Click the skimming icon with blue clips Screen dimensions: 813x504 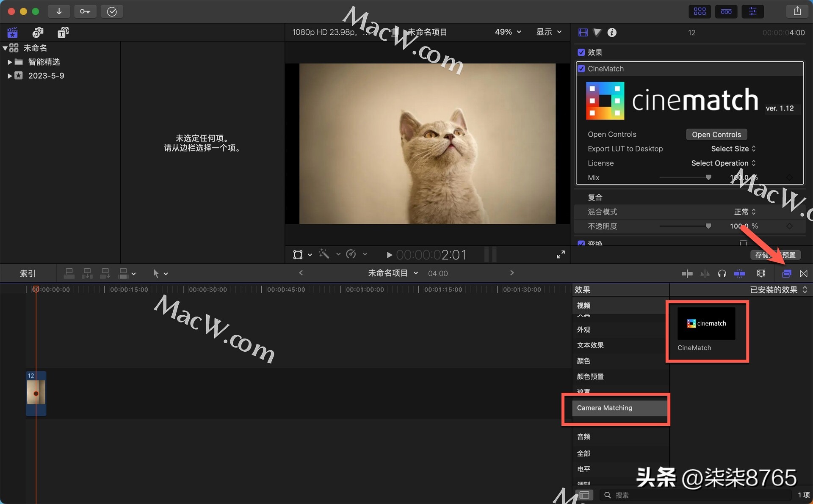[x=740, y=273]
